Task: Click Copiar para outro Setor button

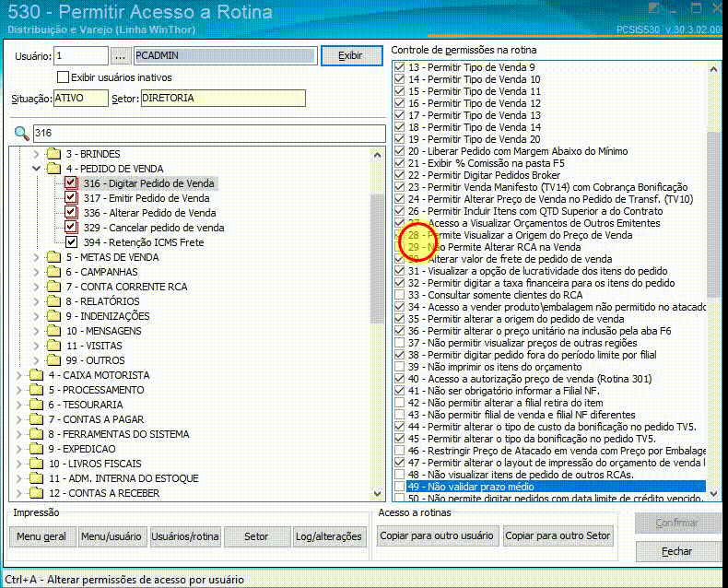Action: click(558, 535)
